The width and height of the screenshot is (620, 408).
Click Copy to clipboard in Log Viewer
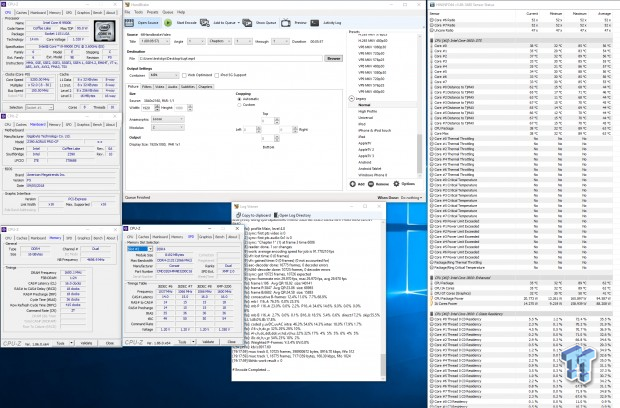(253, 215)
